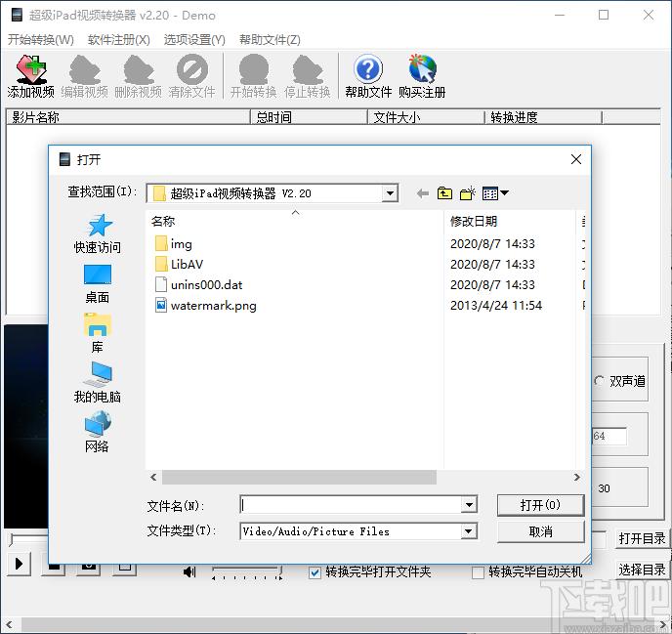672x634 pixels.
Task: Click the 总时间 column header
Action: tap(309, 117)
